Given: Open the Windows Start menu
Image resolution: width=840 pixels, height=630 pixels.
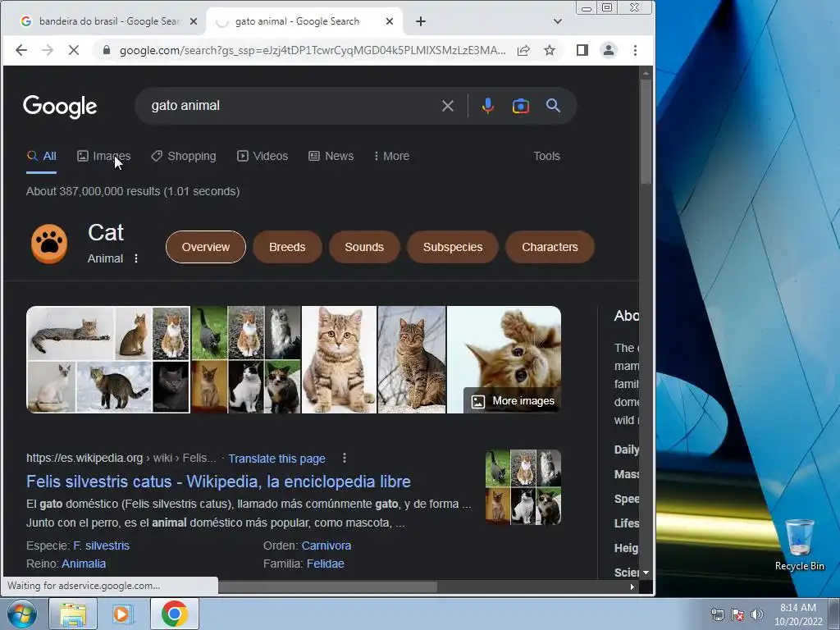Looking at the screenshot, I should coord(22,614).
